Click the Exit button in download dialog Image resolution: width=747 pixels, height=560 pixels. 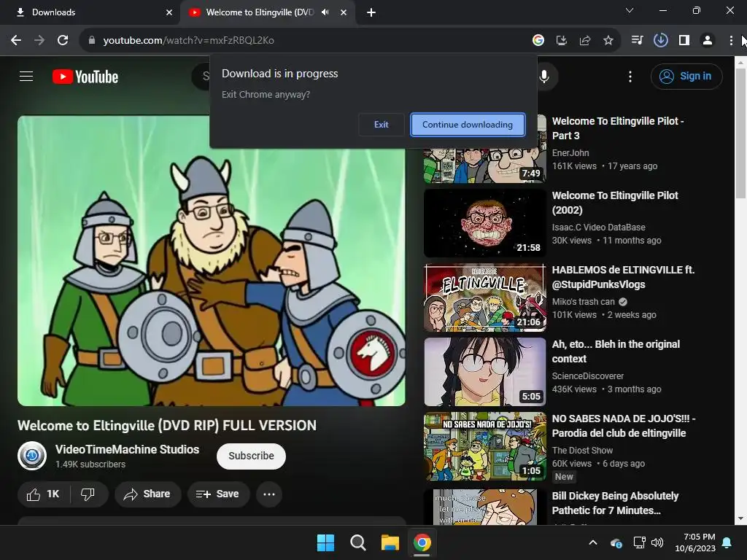tap(381, 125)
